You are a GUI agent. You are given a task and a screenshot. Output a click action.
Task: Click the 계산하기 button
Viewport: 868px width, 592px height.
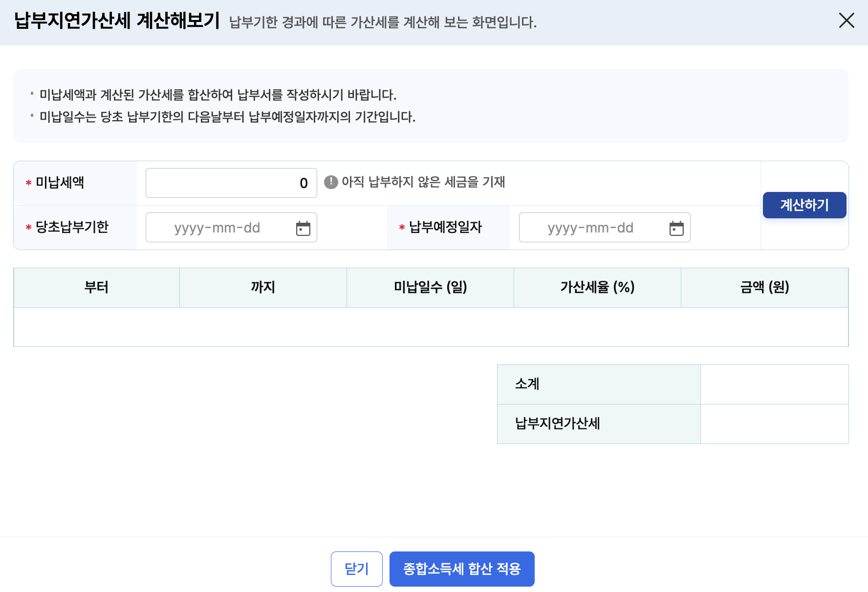(x=804, y=205)
